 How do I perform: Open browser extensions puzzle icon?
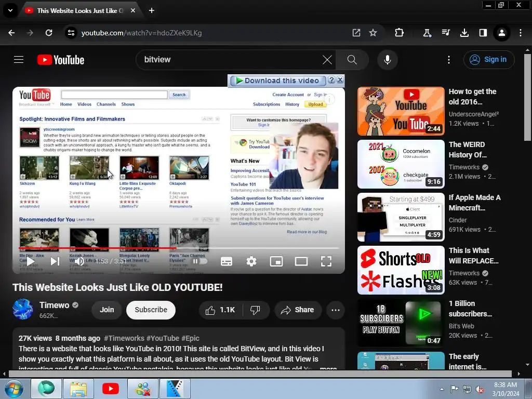point(400,33)
